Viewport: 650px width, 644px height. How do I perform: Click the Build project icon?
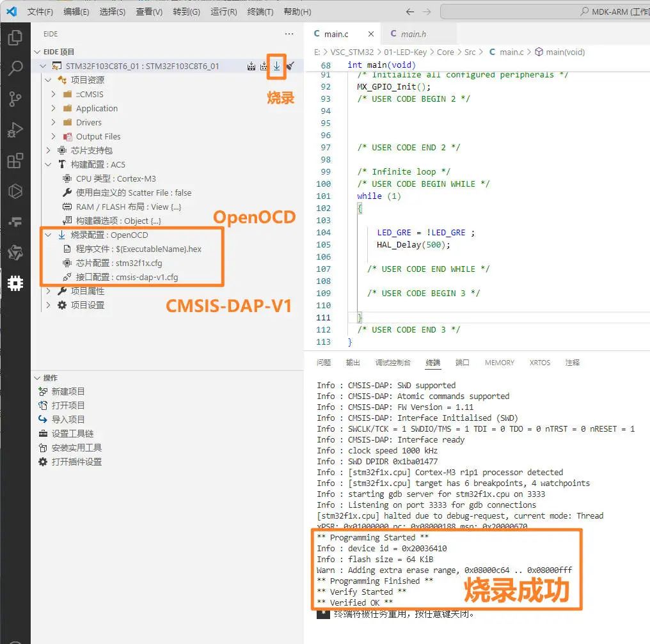pyautogui.click(x=251, y=67)
